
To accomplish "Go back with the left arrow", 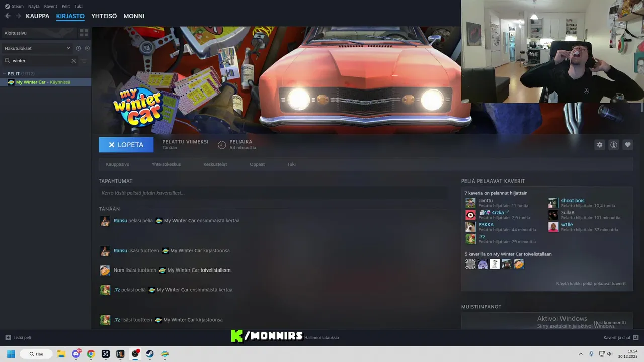I will [8, 16].
